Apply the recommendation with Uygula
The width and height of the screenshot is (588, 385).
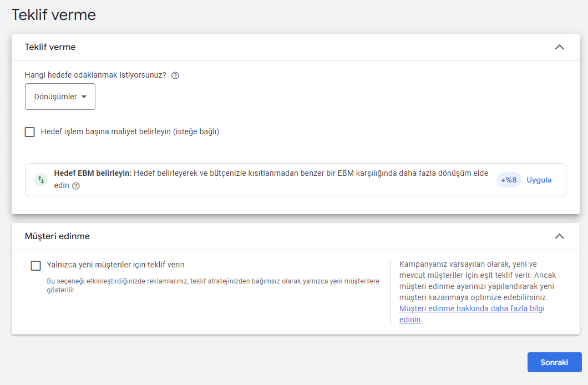539,180
